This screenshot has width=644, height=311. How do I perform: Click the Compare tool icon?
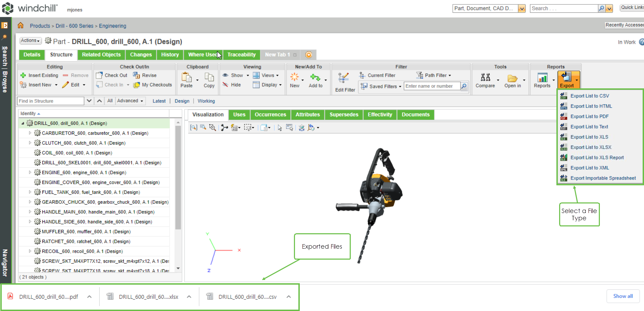[485, 77]
